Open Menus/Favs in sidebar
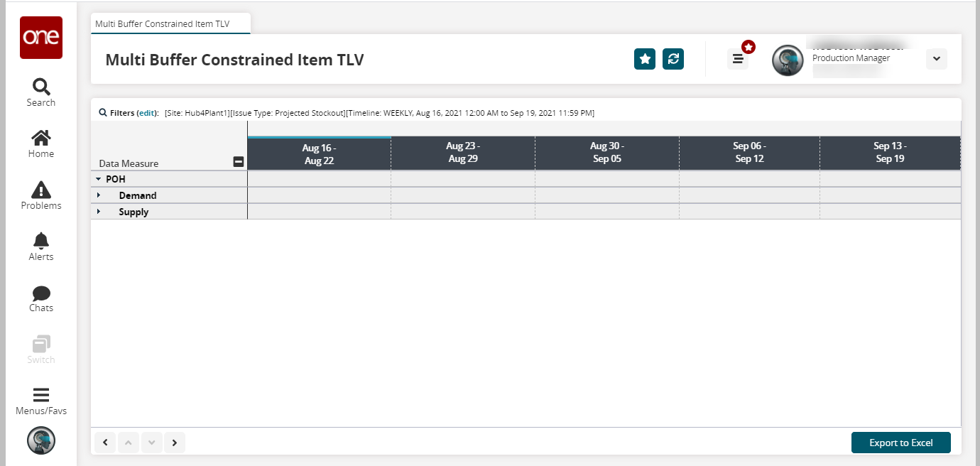 pyautogui.click(x=41, y=401)
